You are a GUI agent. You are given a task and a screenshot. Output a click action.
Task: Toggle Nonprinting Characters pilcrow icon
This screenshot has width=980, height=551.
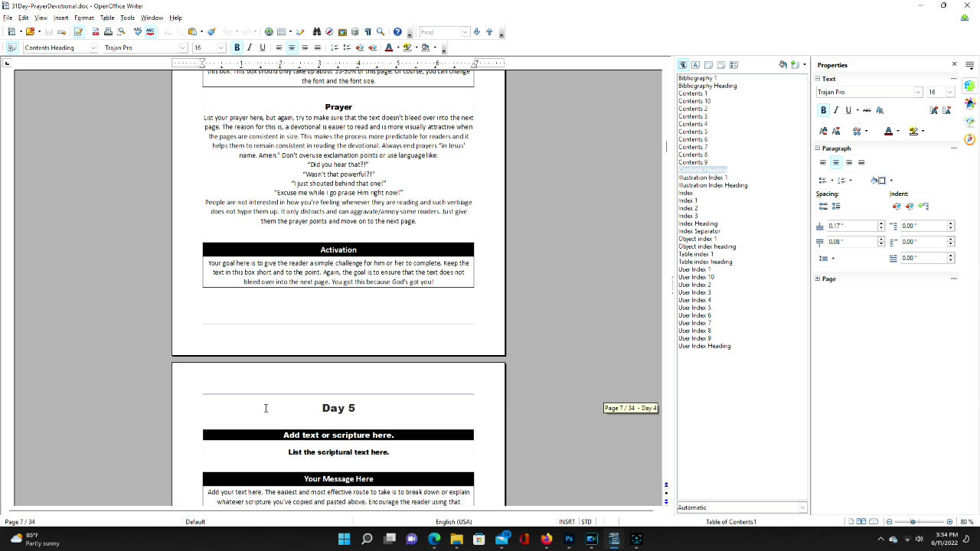click(367, 32)
